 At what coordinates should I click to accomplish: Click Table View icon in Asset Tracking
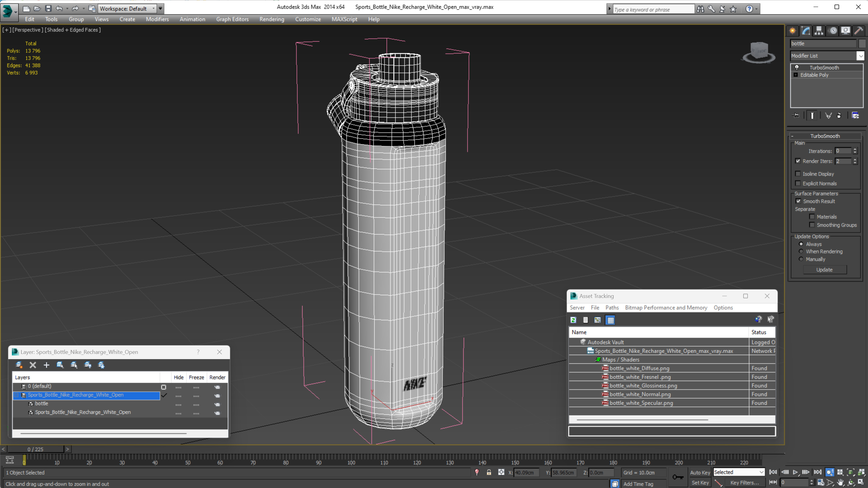[x=610, y=320]
